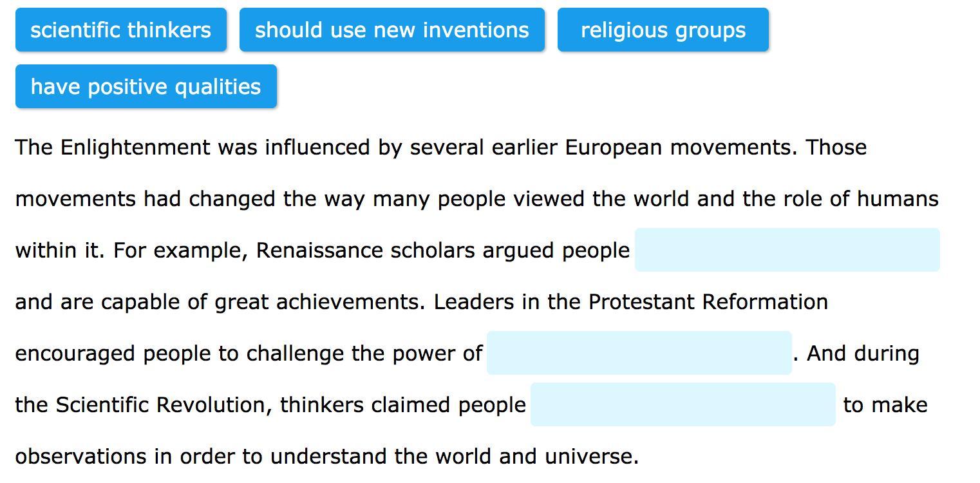Select the 'scientific thinkers' answer chip
This screenshot has width=980, height=483.
(121, 30)
